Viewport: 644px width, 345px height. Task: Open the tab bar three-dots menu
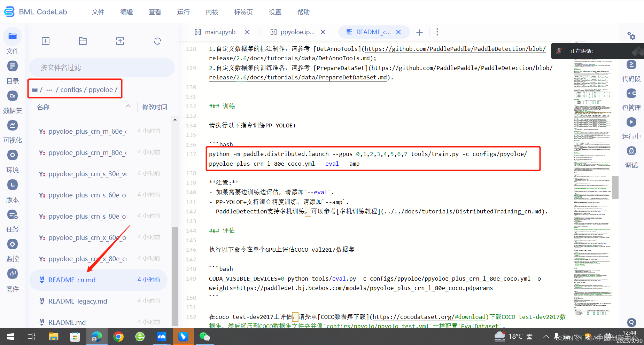[437, 32]
